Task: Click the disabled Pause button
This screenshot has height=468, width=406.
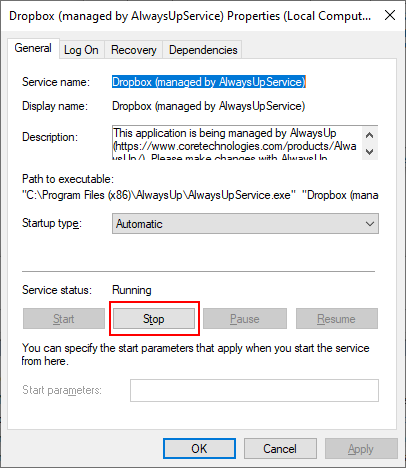Action: (245, 319)
